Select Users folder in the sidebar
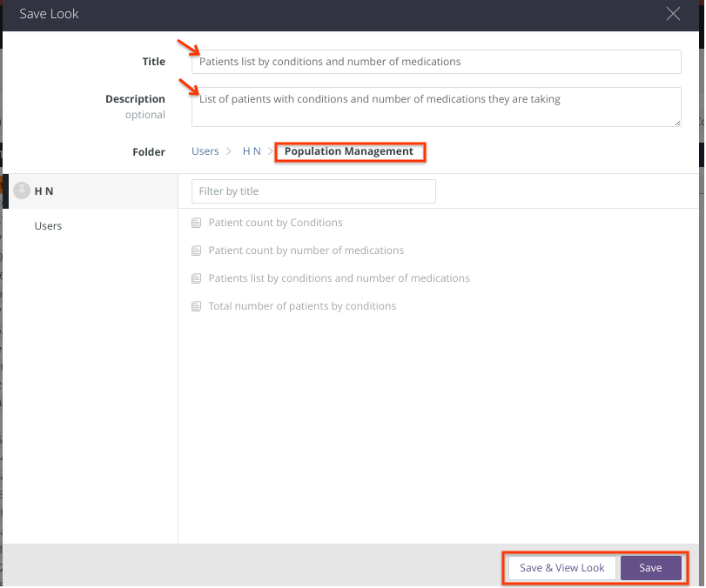 (x=48, y=226)
